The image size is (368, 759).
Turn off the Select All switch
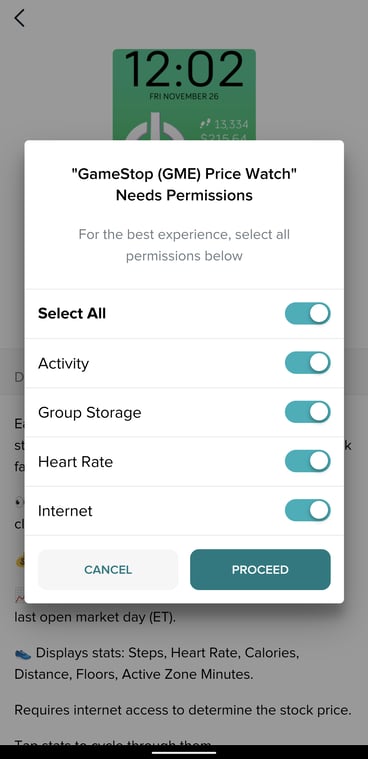[x=307, y=314]
